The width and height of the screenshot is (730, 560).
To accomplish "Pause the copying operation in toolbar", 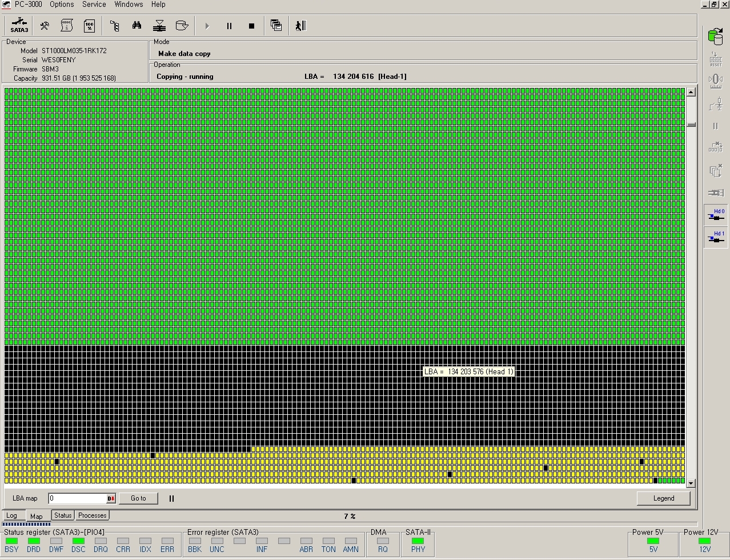I will (x=229, y=26).
